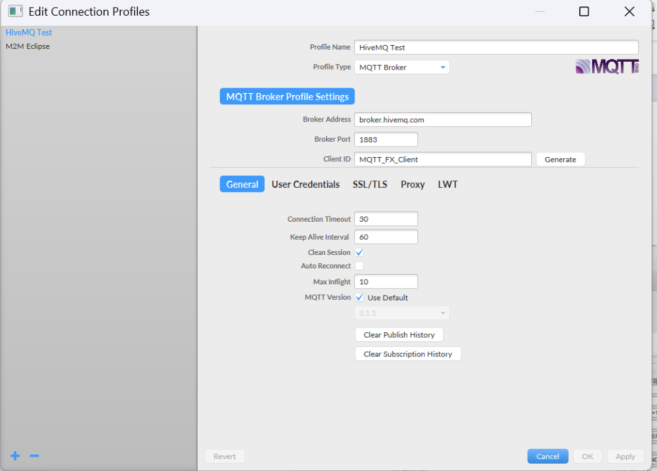Focus the Client ID input field
The width and height of the screenshot is (657, 471).
[443, 159]
